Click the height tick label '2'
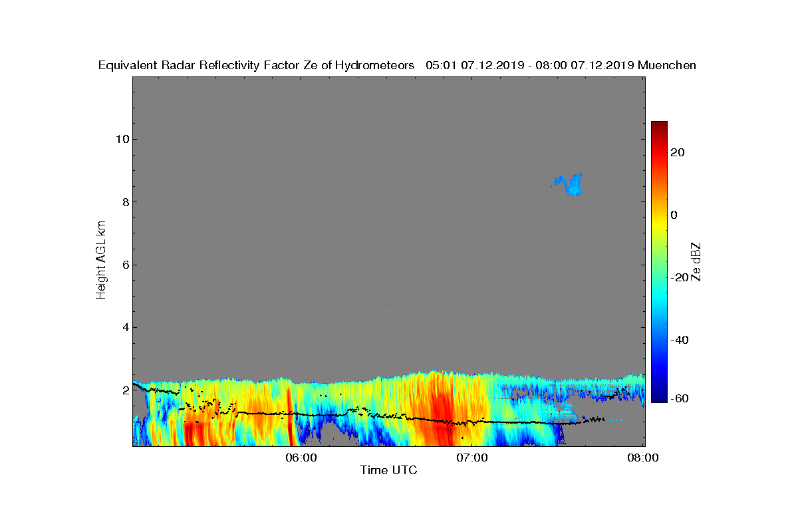Image resolution: width=798 pixels, height=532 pixels. coord(125,390)
